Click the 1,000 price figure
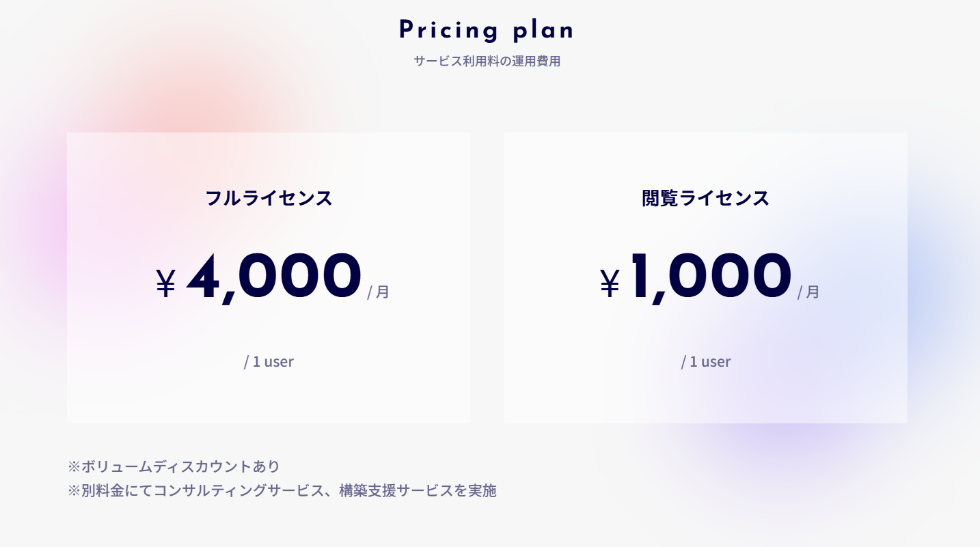980x547 pixels. (x=711, y=276)
